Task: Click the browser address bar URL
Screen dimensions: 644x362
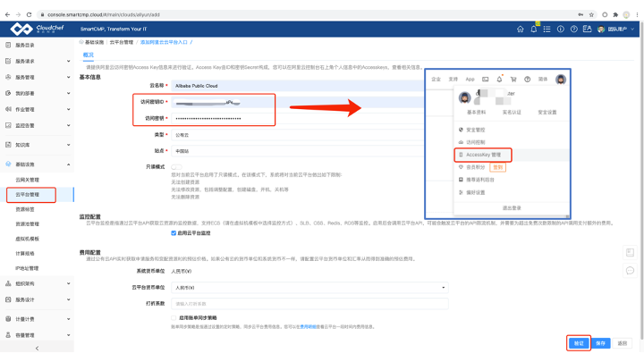Action: 104,15
